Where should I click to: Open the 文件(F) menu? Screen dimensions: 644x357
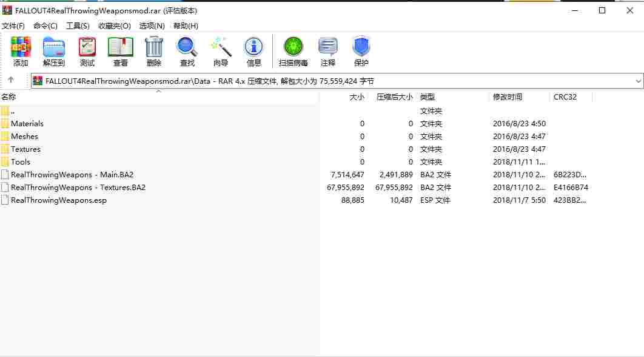(13, 26)
